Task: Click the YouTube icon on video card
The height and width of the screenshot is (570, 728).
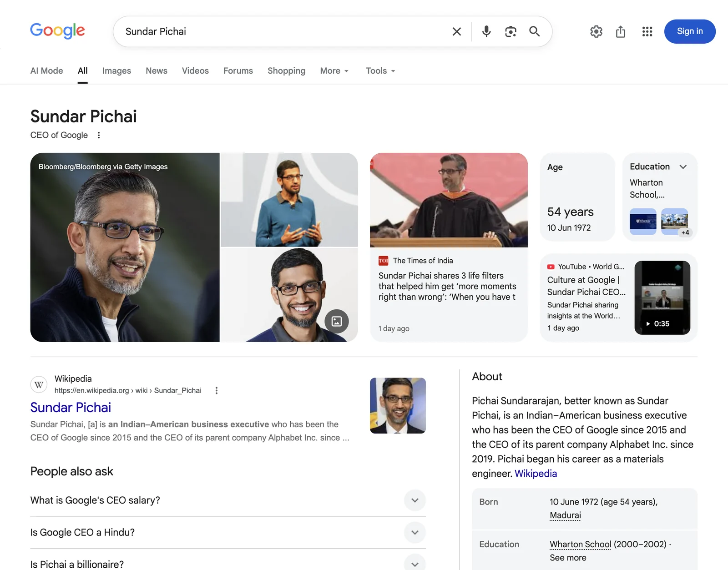Action: (551, 267)
